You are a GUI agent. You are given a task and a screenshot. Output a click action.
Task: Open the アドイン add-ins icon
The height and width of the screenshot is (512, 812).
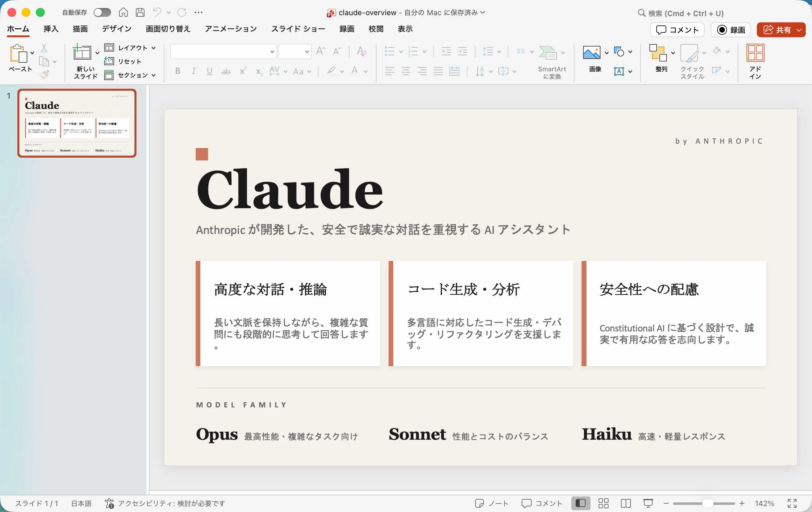[755, 53]
